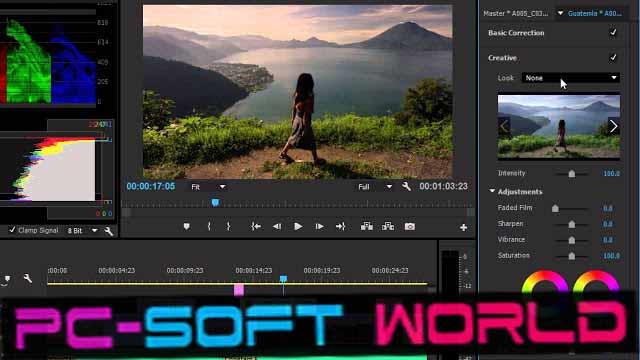Toggle Clamp Signal checkbox
The height and width of the screenshot is (360, 640).
coord(12,230)
